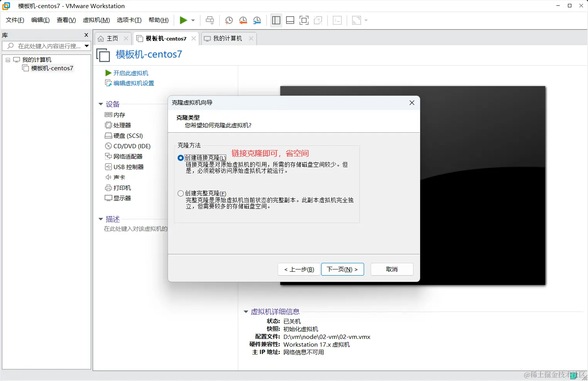Click the 初始化虚拟机 snapshot value
Viewport: 588px width, 381px height.
(x=301, y=329)
